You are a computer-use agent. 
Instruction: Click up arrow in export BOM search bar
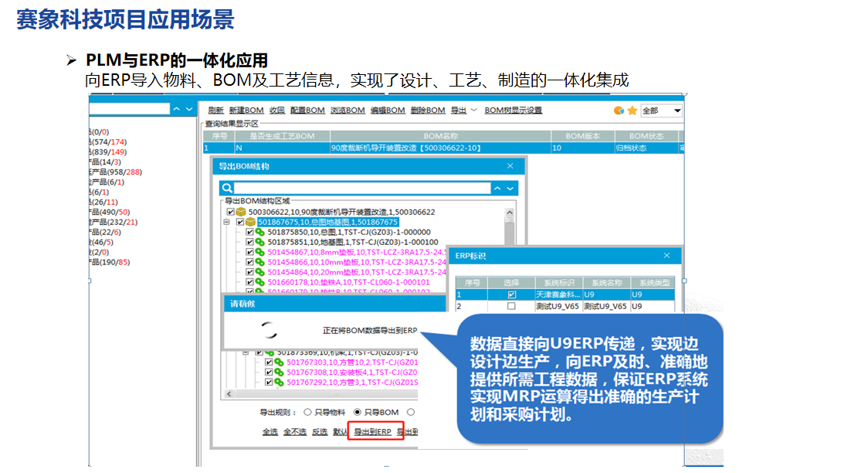click(498, 188)
